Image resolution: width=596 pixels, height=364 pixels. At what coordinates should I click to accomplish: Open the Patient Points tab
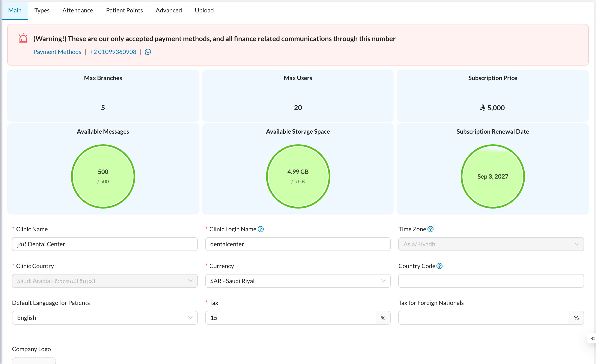pyautogui.click(x=124, y=10)
